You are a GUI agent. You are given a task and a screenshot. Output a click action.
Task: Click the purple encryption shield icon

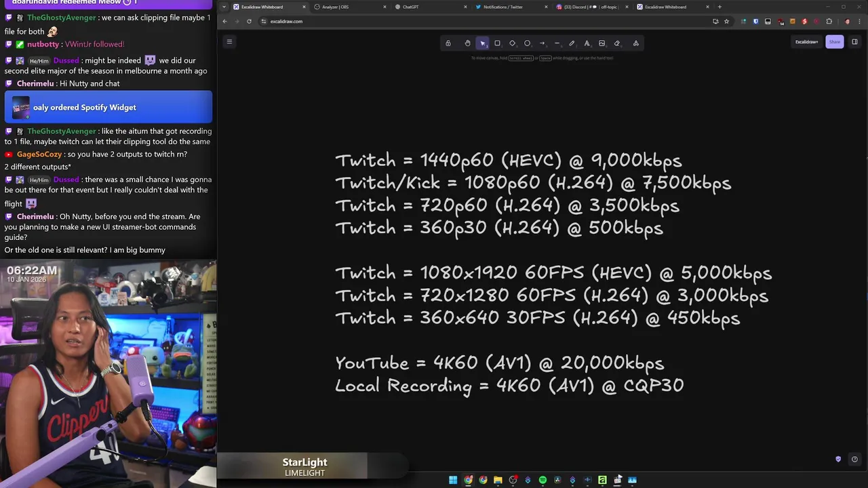(838, 459)
